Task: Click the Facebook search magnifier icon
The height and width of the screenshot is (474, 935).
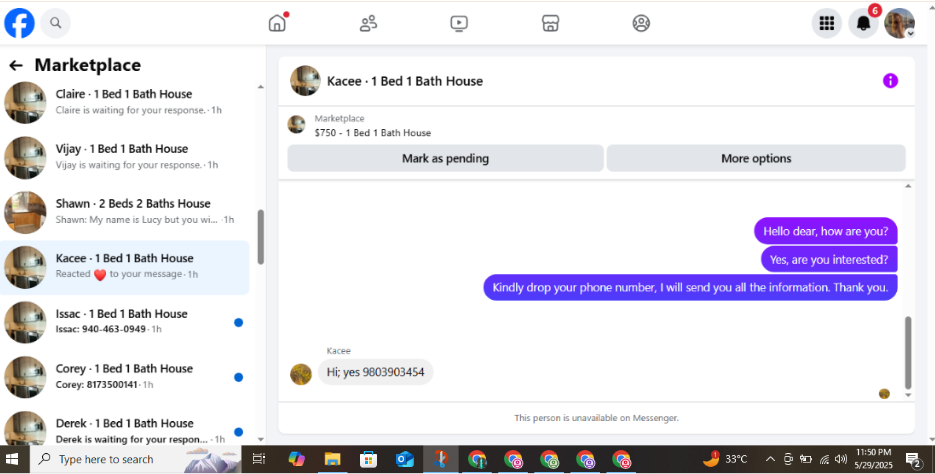Action: [55, 23]
